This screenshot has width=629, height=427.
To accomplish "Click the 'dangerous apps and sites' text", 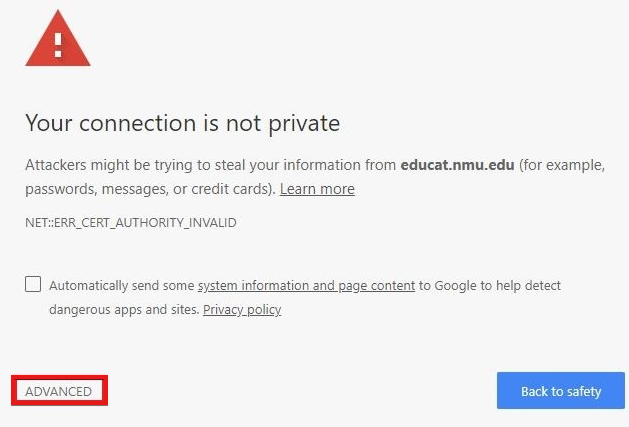I will tap(124, 310).
